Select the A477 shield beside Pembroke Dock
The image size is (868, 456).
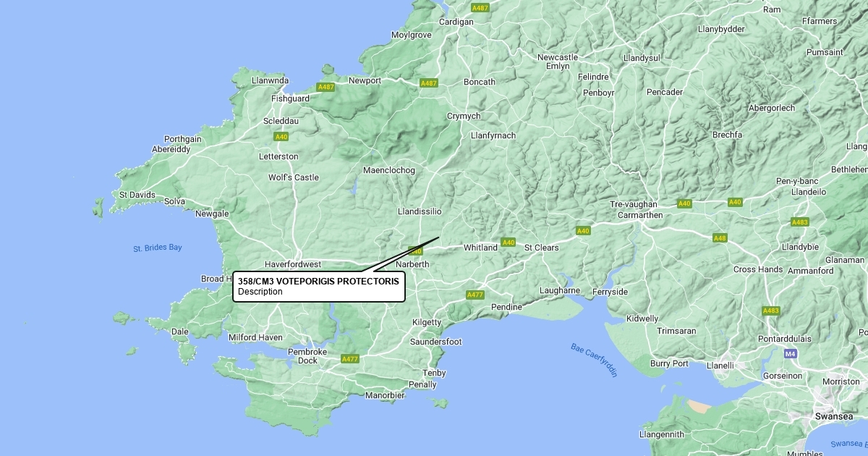pos(350,359)
